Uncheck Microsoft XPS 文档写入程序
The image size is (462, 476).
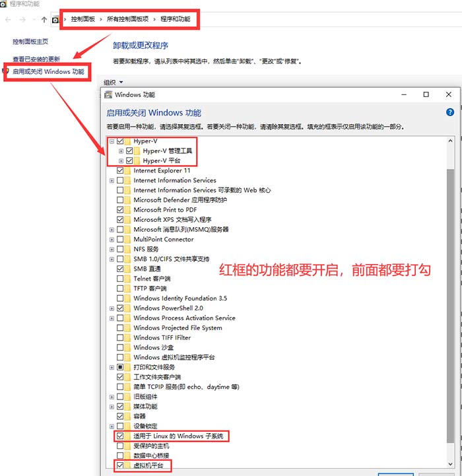click(x=120, y=219)
